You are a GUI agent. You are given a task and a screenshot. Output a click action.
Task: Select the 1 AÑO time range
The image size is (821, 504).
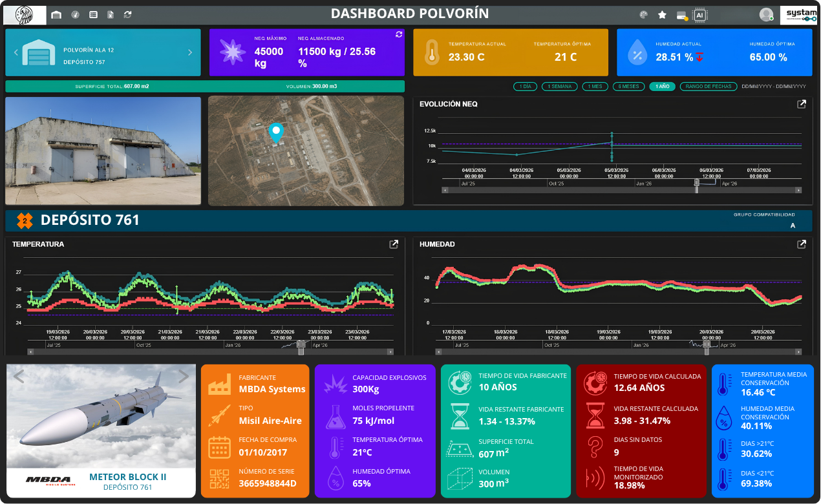tap(662, 86)
